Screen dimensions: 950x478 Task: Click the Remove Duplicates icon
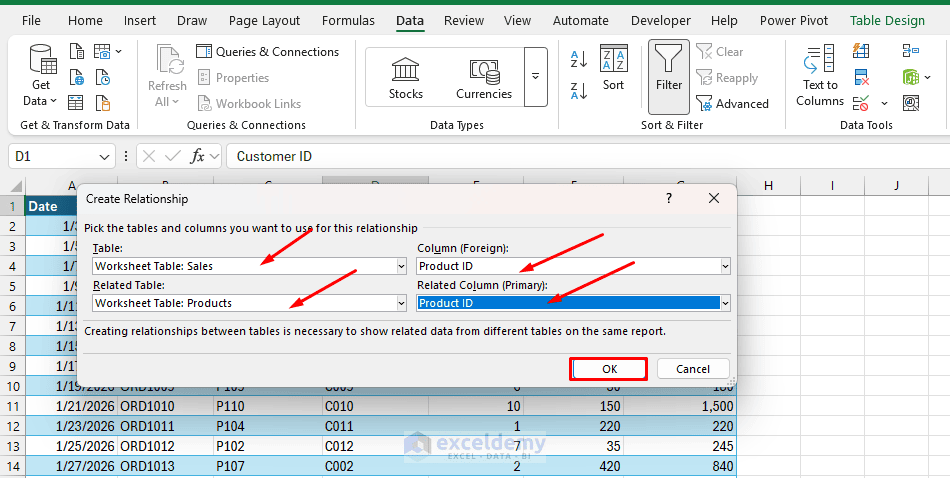coord(862,77)
